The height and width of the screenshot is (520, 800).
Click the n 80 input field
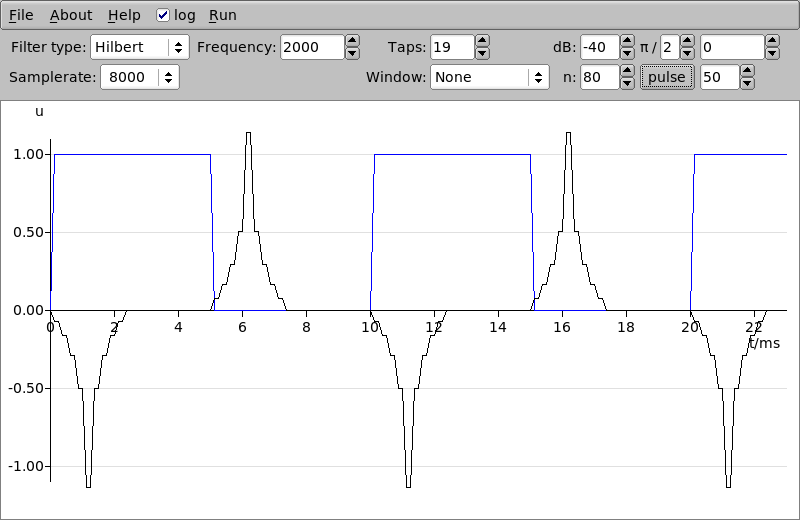[599, 77]
